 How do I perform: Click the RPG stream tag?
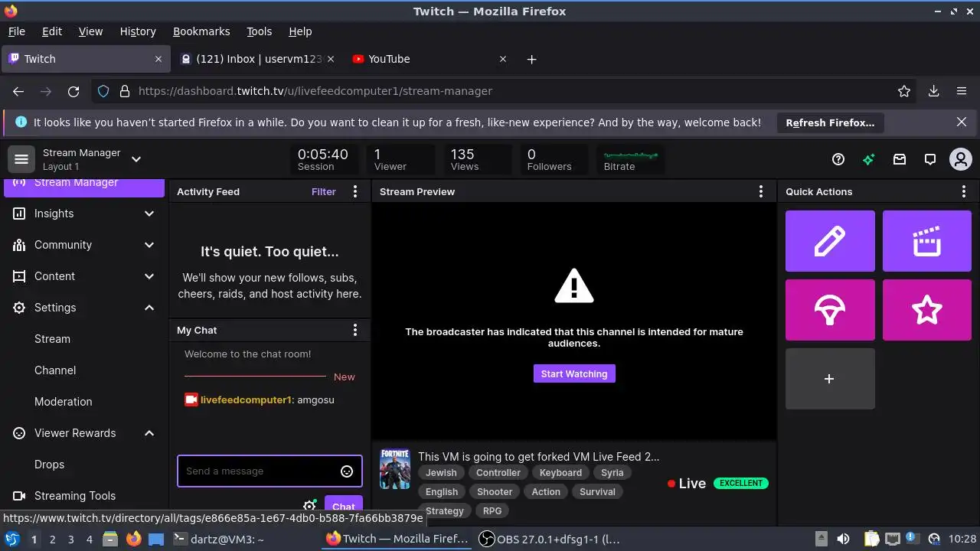tap(492, 511)
